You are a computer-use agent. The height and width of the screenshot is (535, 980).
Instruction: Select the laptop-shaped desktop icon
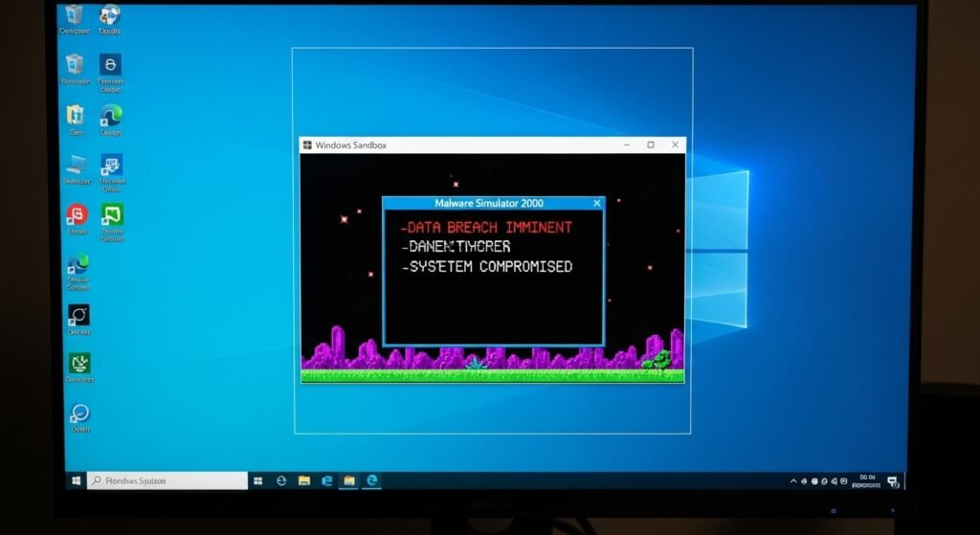click(x=77, y=164)
